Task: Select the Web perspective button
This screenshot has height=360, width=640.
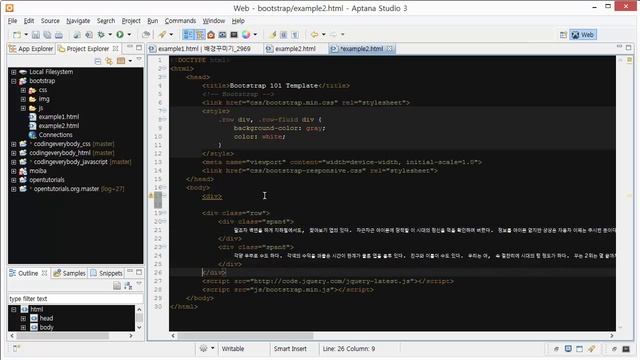Action: [x=583, y=35]
